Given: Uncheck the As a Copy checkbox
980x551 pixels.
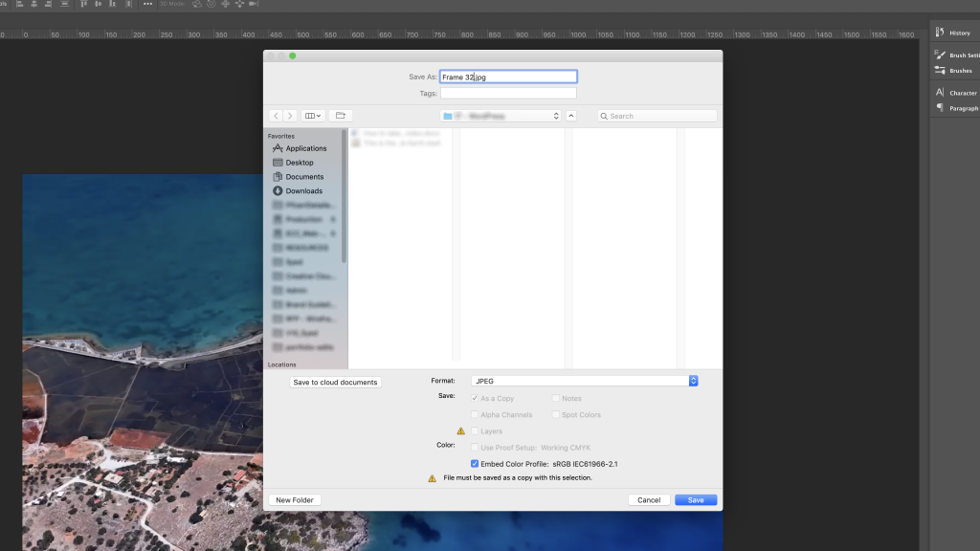Looking at the screenshot, I should (475, 398).
